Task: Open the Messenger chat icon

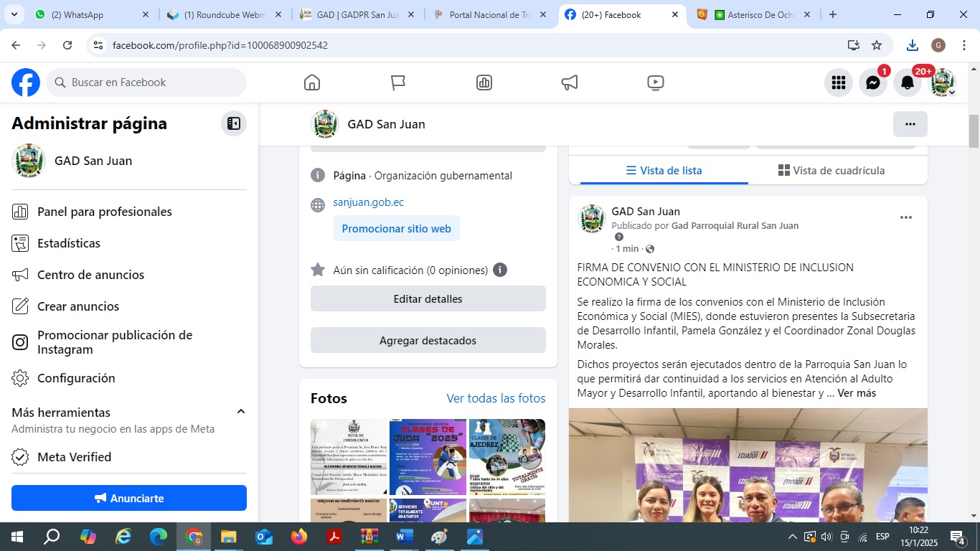Action: [873, 83]
